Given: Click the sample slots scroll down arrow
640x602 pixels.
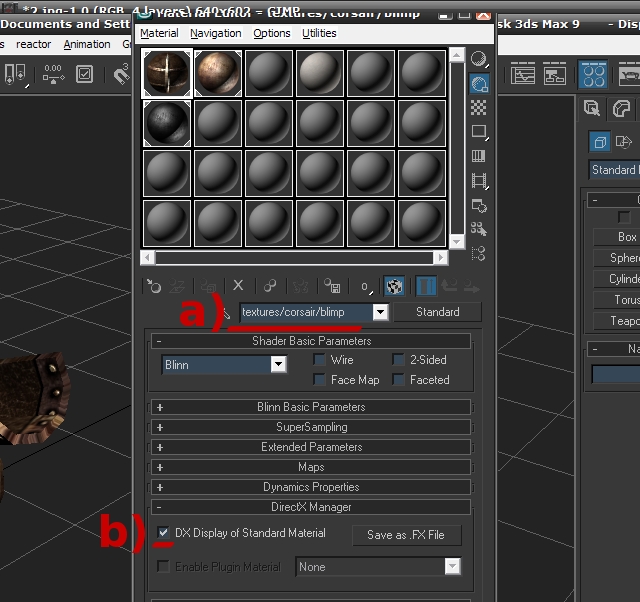Looking at the screenshot, I should click(457, 242).
